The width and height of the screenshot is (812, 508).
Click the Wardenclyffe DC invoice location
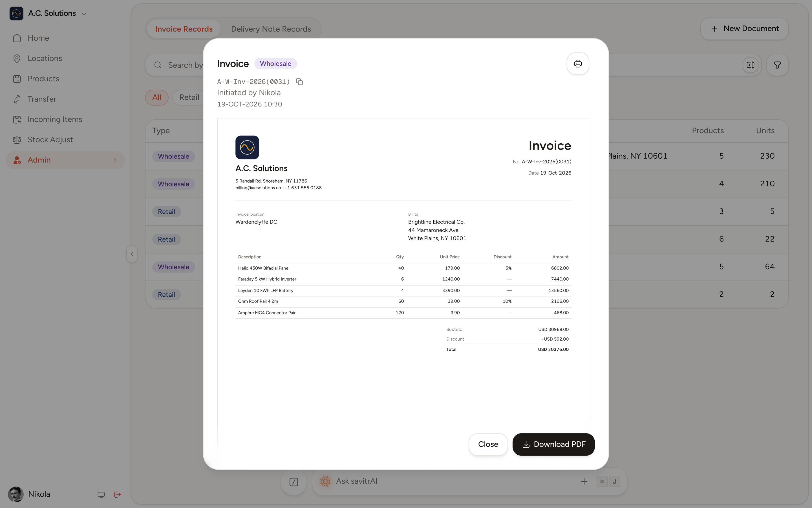point(256,222)
